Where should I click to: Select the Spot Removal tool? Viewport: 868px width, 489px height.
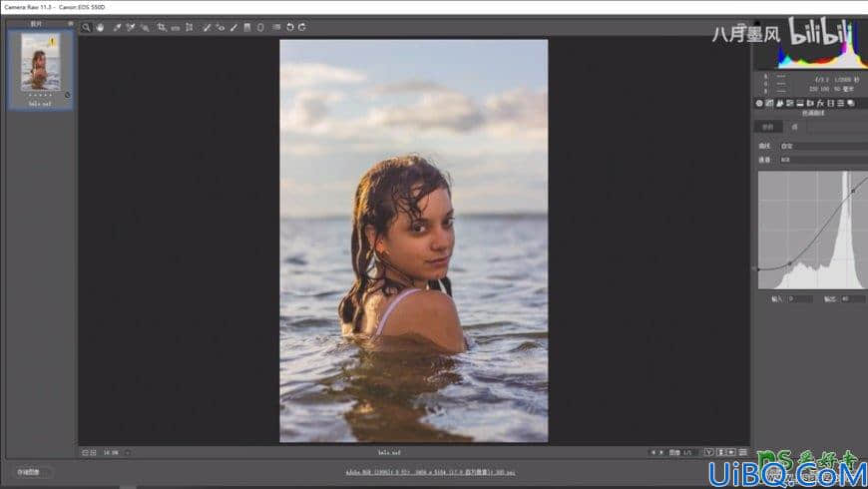click(207, 27)
